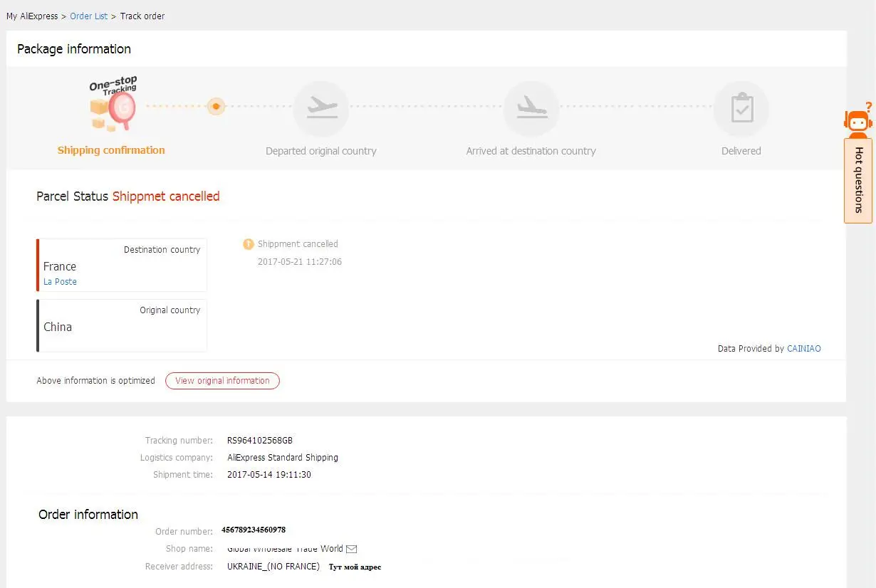
Task: Click the One-stop Tracking package icon
Action: [x=113, y=104]
